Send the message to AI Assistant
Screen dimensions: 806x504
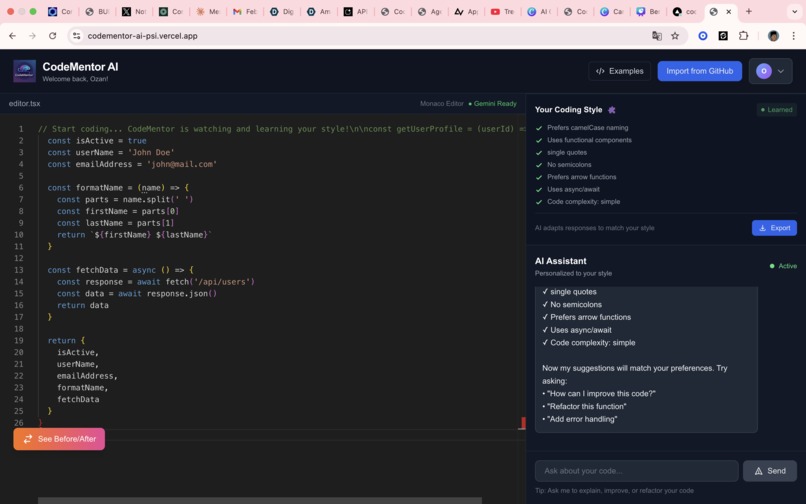pos(770,471)
